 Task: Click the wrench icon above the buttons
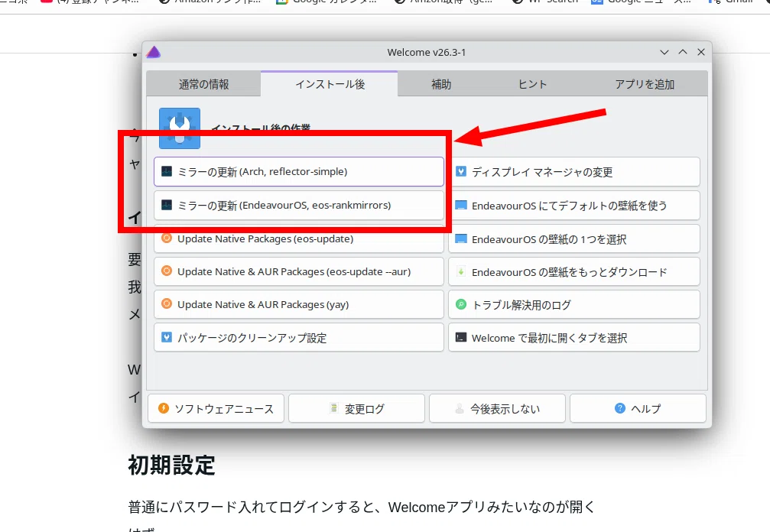click(x=180, y=128)
